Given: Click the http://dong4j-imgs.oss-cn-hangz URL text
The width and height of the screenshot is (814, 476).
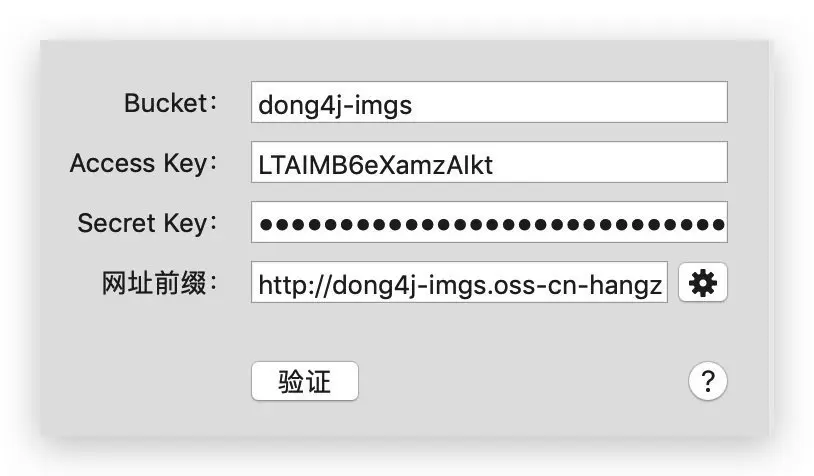Looking at the screenshot, I should [459, 286].
